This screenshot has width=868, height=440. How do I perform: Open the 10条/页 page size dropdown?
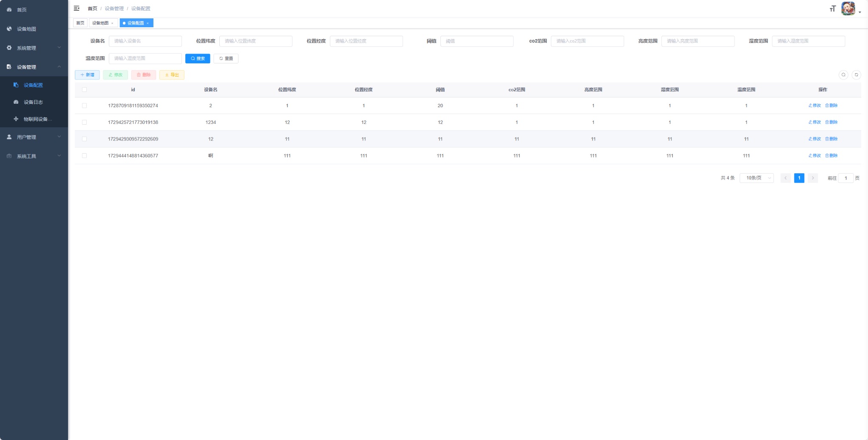click(x=757, y=178)
